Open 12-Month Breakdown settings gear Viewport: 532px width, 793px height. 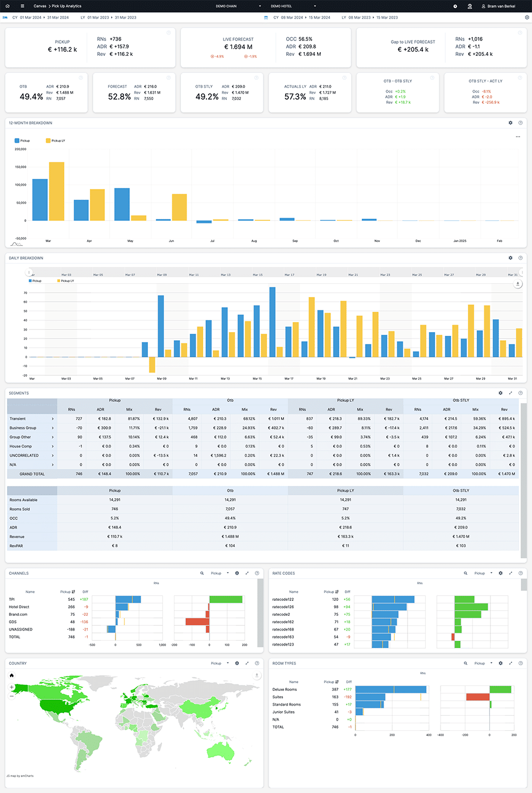(510, 123)
